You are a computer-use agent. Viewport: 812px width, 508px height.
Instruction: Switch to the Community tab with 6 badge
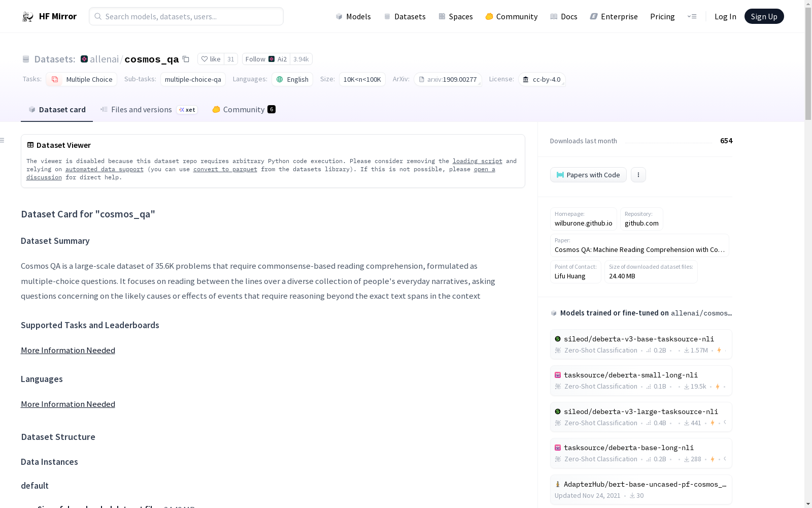click(244, 110)
